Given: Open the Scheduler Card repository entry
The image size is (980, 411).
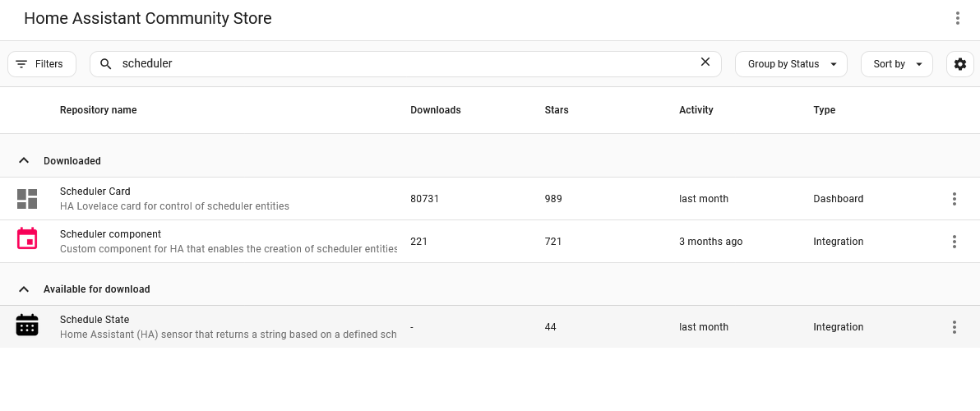Looking at the screenshot, I should click(x=95, y=192).
